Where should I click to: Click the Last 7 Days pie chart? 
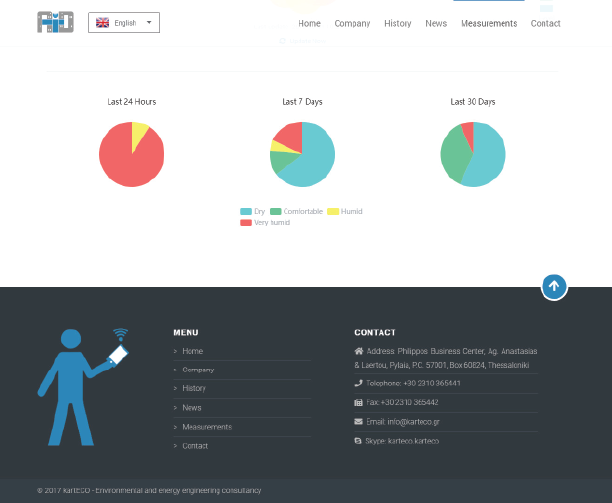pos(302,154)
